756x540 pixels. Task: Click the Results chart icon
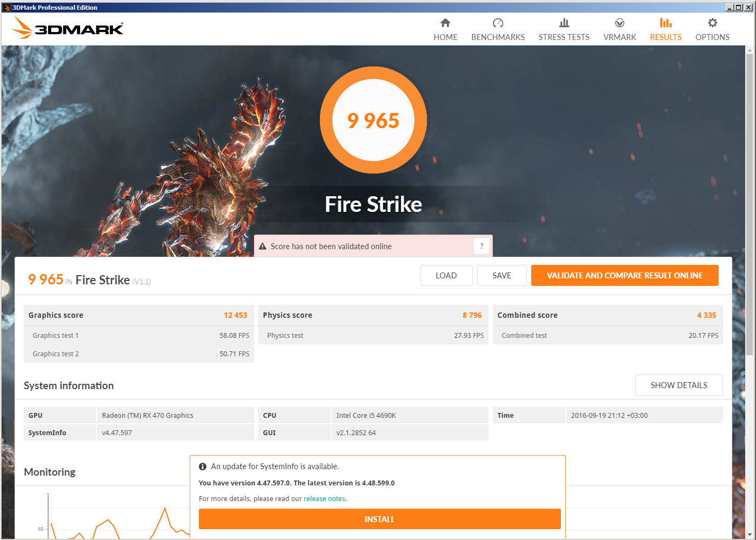click(x=666, y=23)
